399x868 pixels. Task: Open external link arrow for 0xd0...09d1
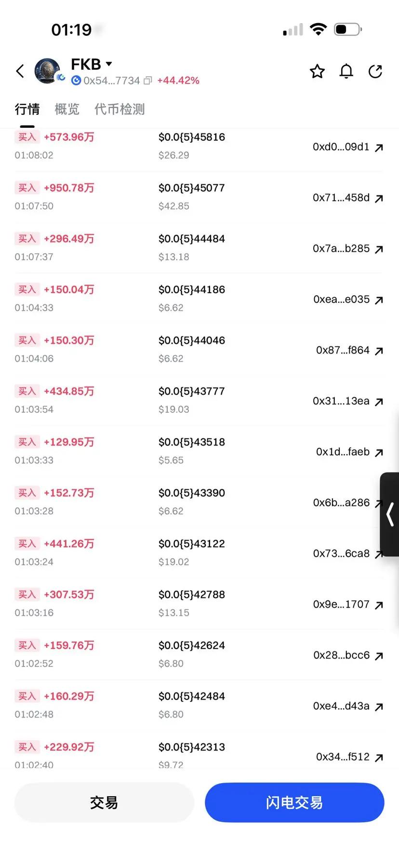(x=379, y=148)
